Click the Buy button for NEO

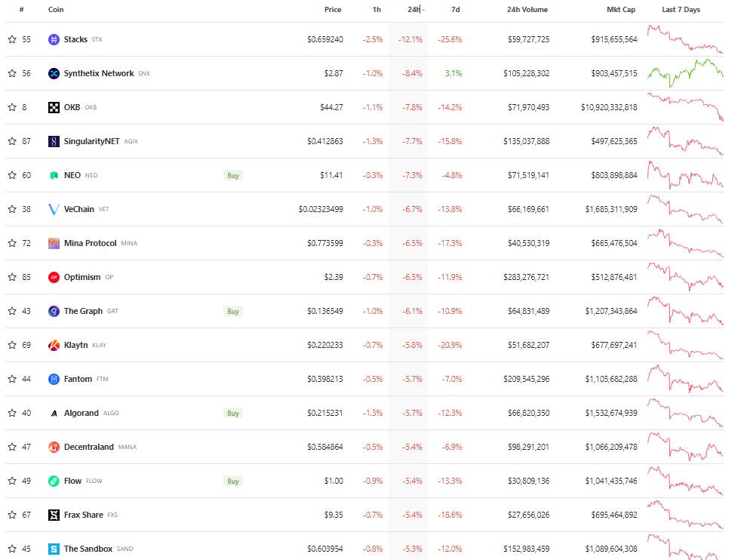click(x=233, y=175)
